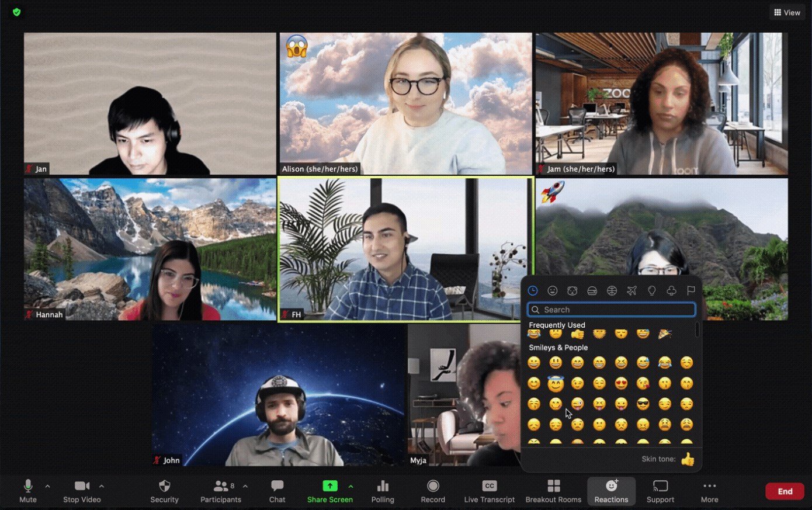Switch to Frequently Used clock tab
This screenshot has height=510, width=812.
[533, 290]
